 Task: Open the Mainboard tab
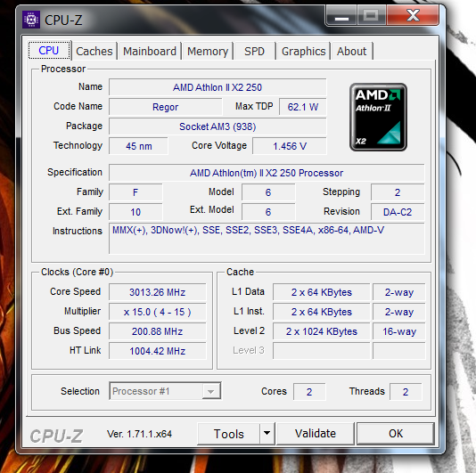pyautogui.click(x=150, y=52)
